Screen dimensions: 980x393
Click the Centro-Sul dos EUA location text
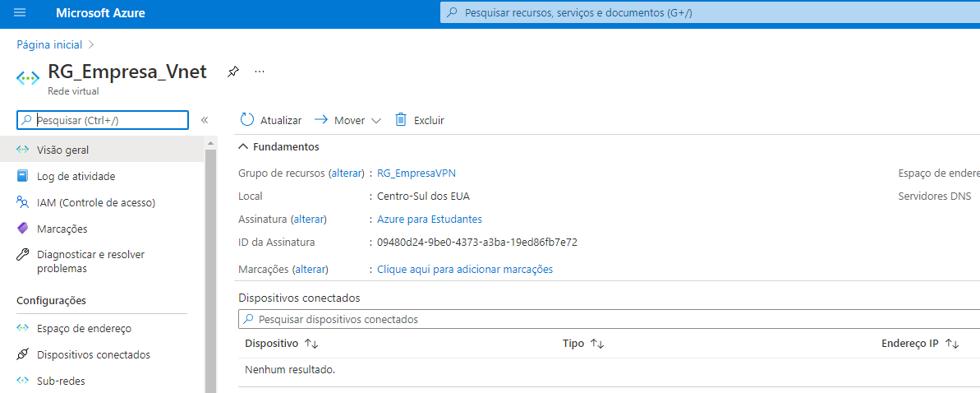tap(423, 196)
